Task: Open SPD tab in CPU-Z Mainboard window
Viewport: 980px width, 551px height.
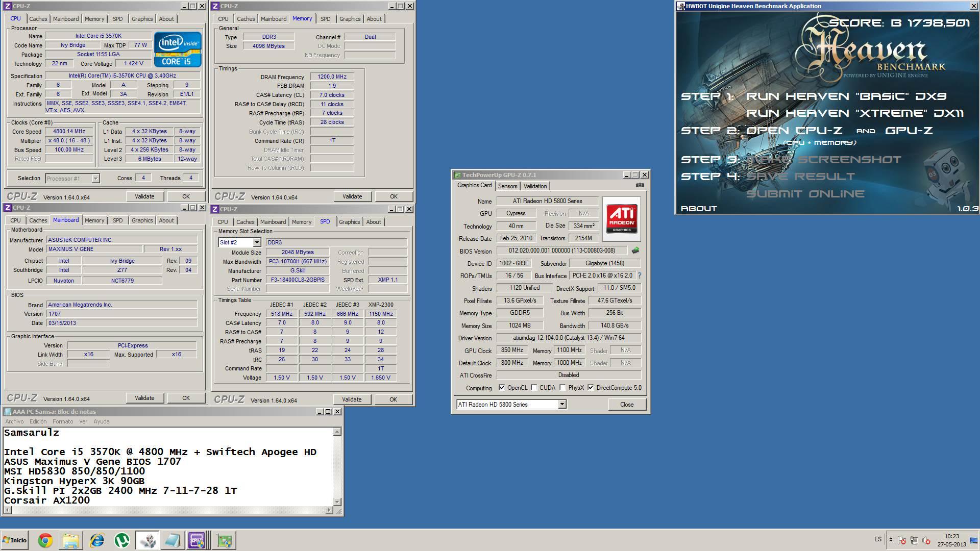Action: click(x=118, y=220)
